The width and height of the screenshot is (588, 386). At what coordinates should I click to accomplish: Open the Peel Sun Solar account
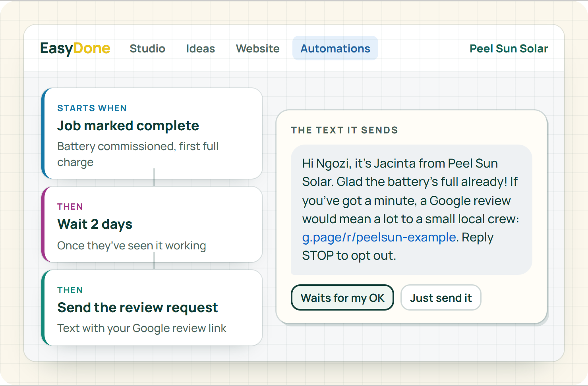pyautogui.click(x=509, y=48)
